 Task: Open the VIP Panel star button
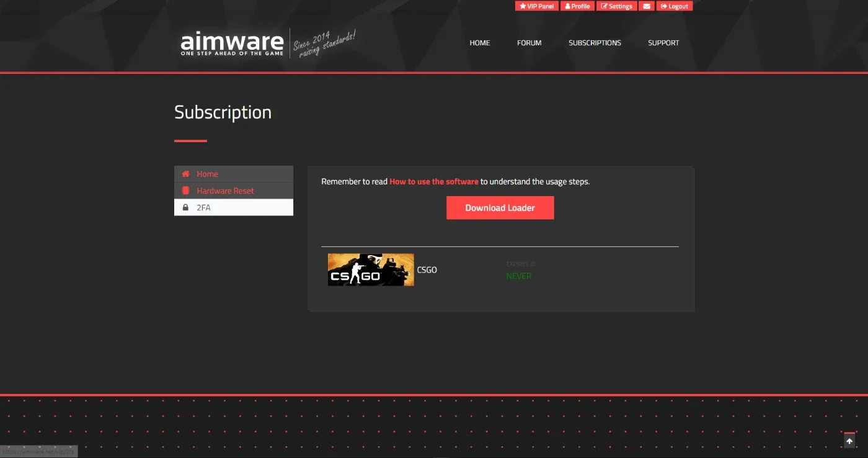[x=536, y=6]
